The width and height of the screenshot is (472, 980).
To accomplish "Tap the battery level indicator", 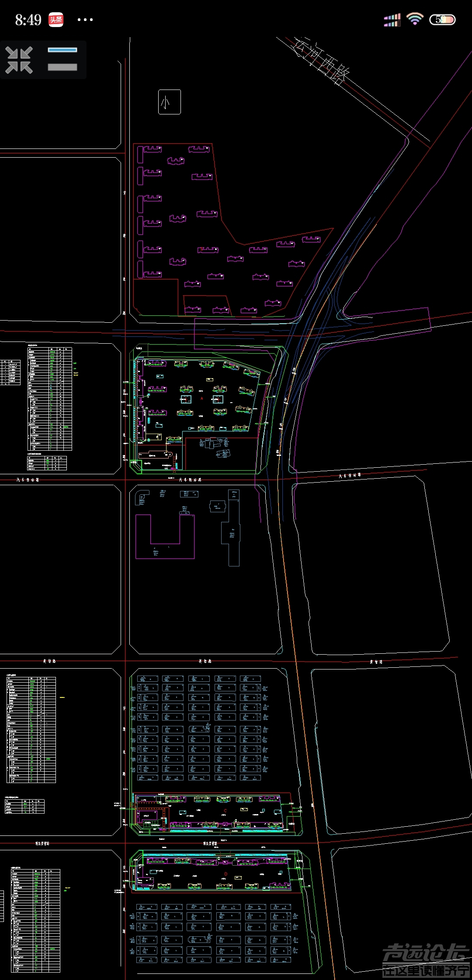I will pos(442,20).
